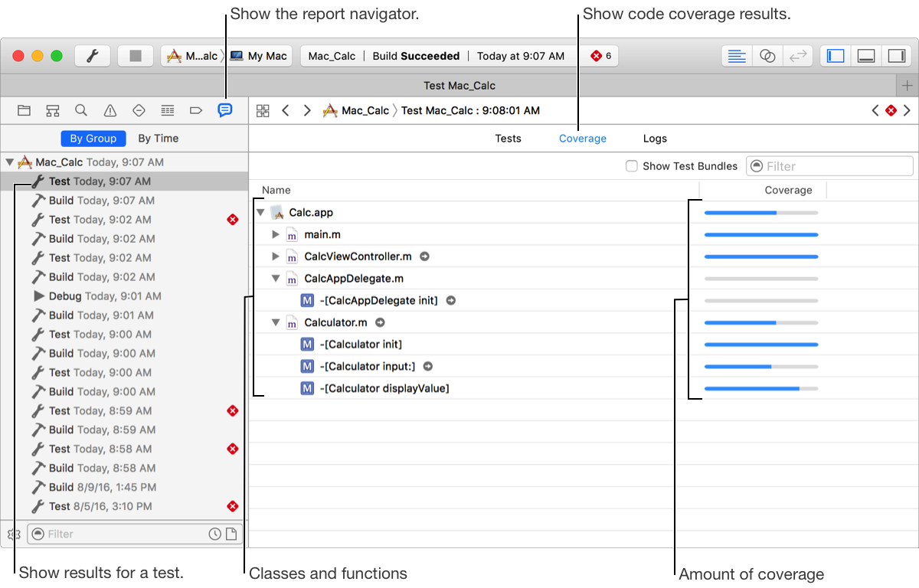Add a new tab with plus button

pyautogui.click(x=907, y=85)
